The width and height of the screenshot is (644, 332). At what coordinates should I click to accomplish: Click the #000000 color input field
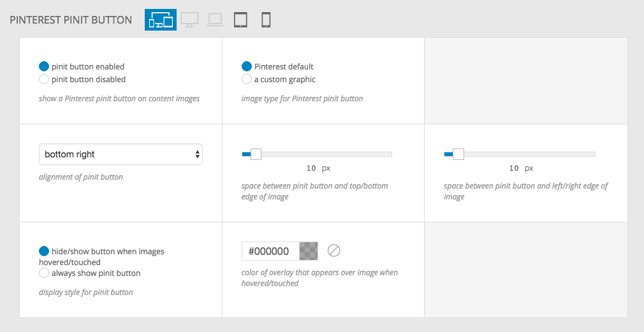point(270,251)
